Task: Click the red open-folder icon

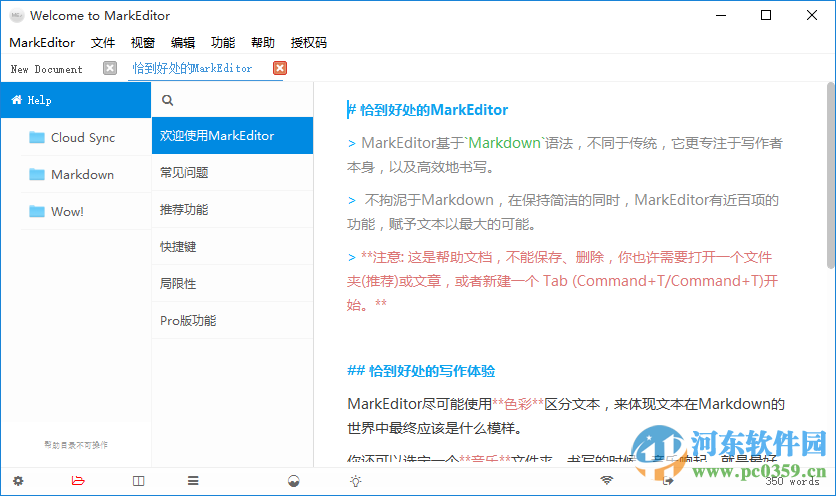Action: [x=78, y=481]
